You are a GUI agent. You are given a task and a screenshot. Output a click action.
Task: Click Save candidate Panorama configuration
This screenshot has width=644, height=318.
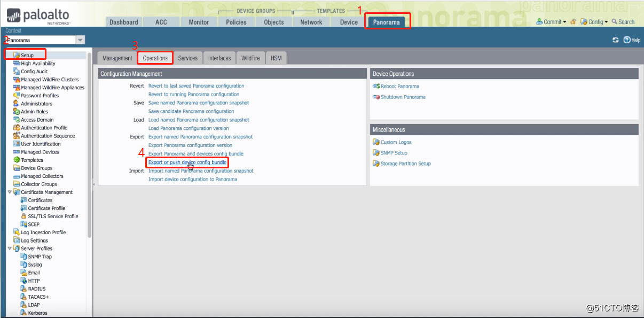pyautogui.click(x=191, y=112)
